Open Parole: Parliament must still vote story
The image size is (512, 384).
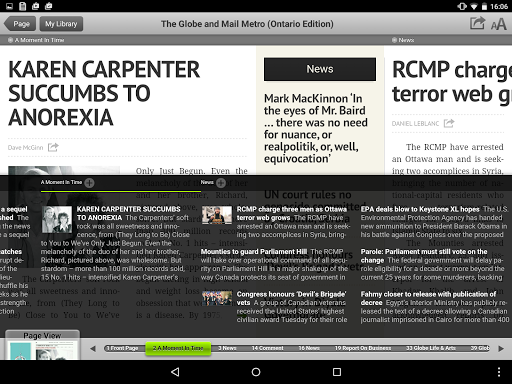coord(433,264)
